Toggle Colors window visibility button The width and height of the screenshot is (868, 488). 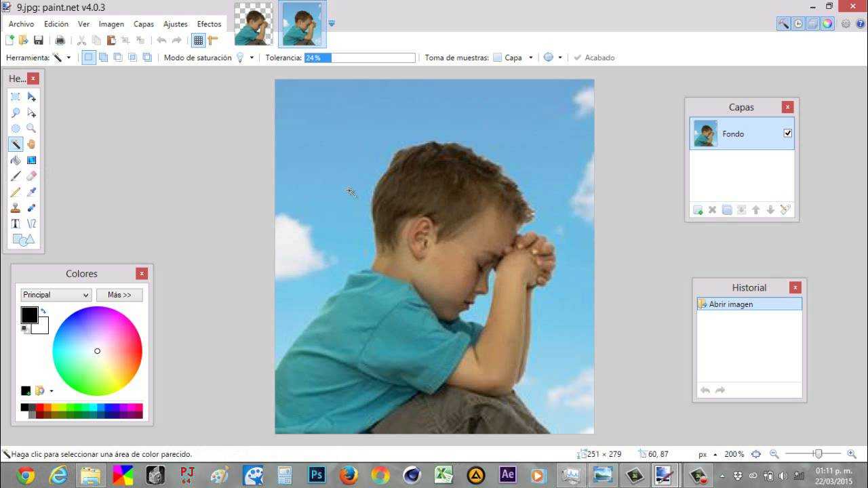pos(827,24)
